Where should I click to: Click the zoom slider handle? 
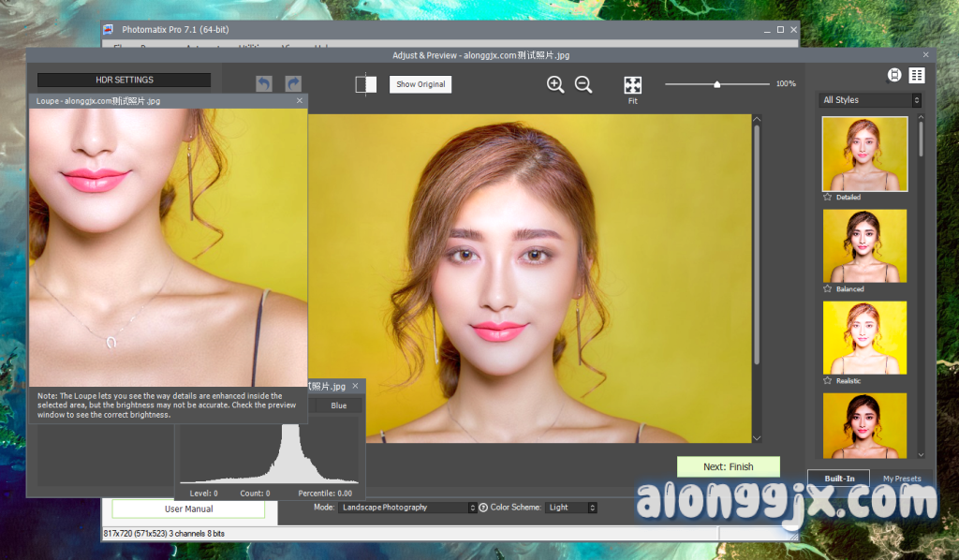(x=717, y=84)
